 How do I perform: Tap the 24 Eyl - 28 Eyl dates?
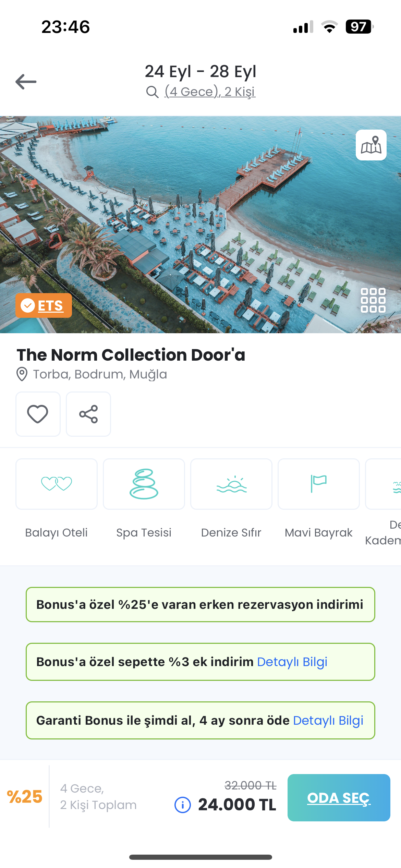pos(200,71)
